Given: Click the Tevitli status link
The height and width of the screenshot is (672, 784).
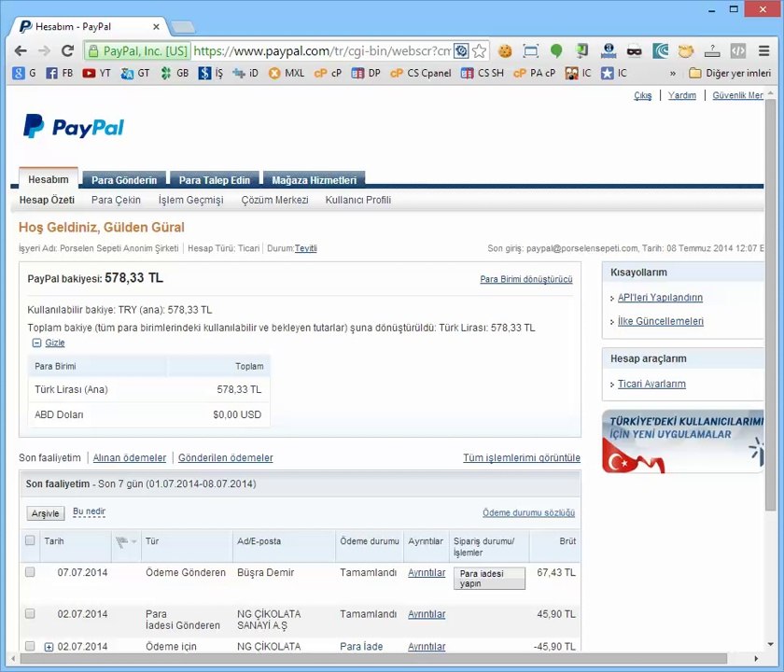Looking at the screenshot, I should coord(305,248).
